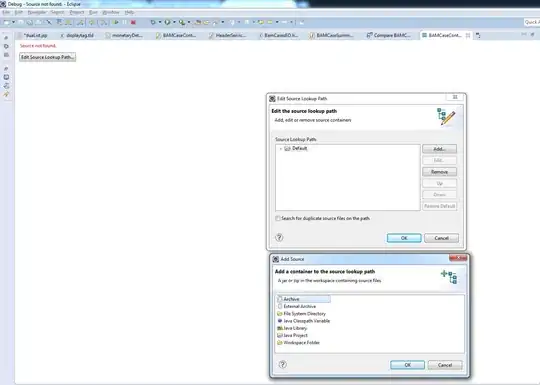Click the Quick Access search field

coord(532,22)
